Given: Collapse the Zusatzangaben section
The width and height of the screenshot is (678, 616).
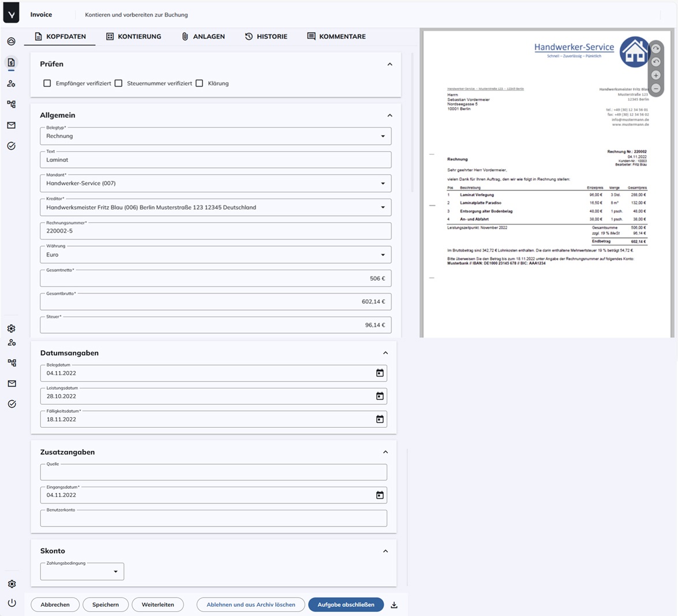Looking at the screenshot, I should click(x=385, y=452).
